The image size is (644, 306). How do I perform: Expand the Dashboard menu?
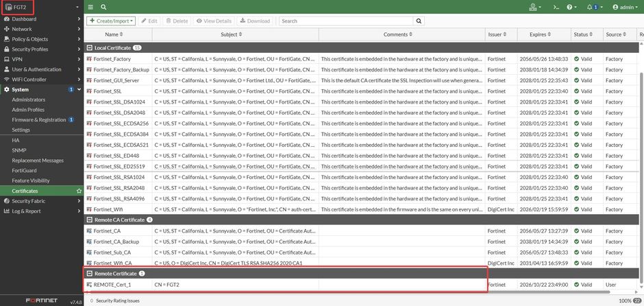pos(42,19)
